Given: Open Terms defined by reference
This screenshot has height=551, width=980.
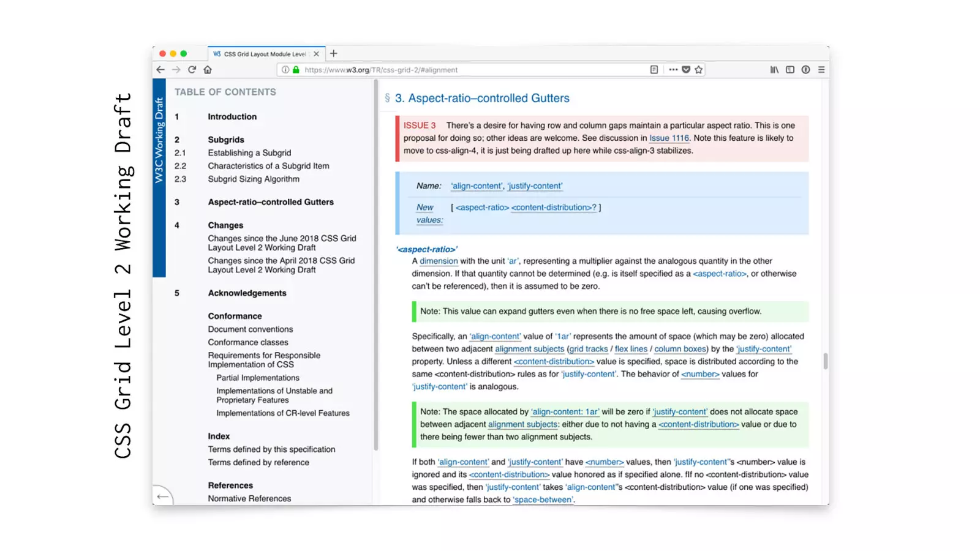Looking at the screenshot, I should pos(258,463).
